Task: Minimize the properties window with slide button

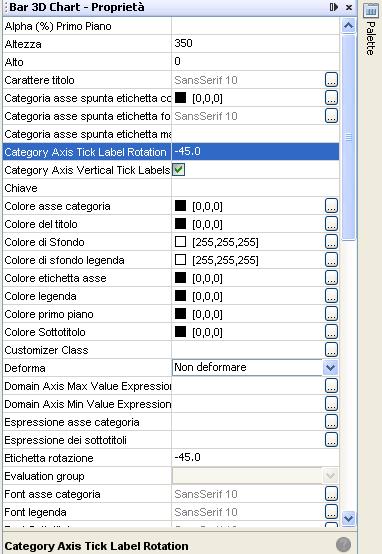Action: click(x=334, y=7)
